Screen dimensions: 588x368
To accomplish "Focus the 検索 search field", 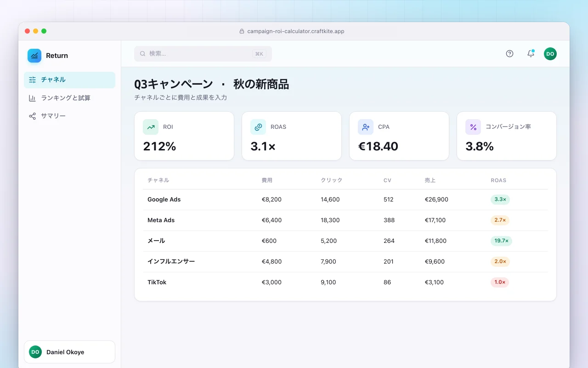I will click(203, 54).
